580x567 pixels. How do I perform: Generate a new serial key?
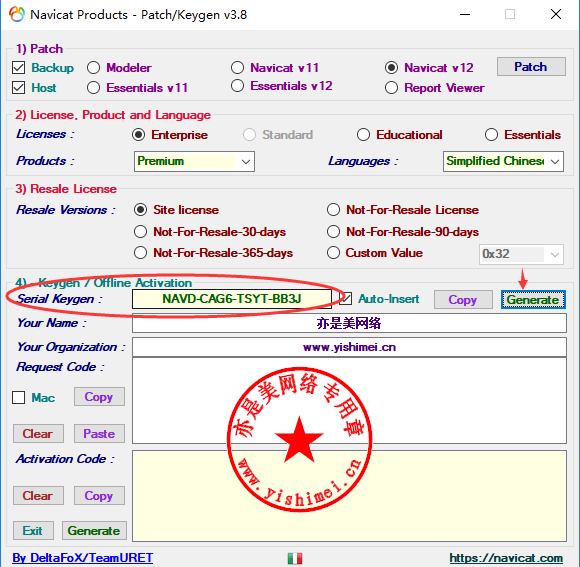[x=533, y=300]
